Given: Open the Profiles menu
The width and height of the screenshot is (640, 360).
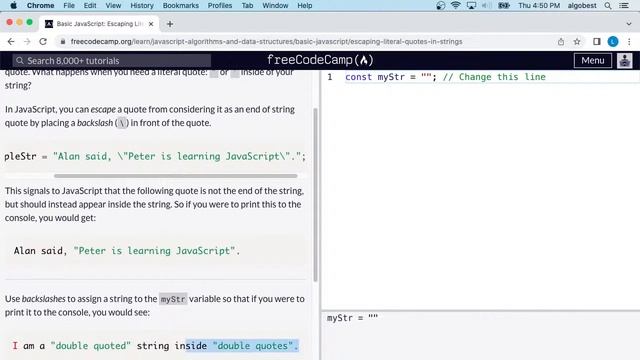Looking at the screenshot, I should 220,5.
